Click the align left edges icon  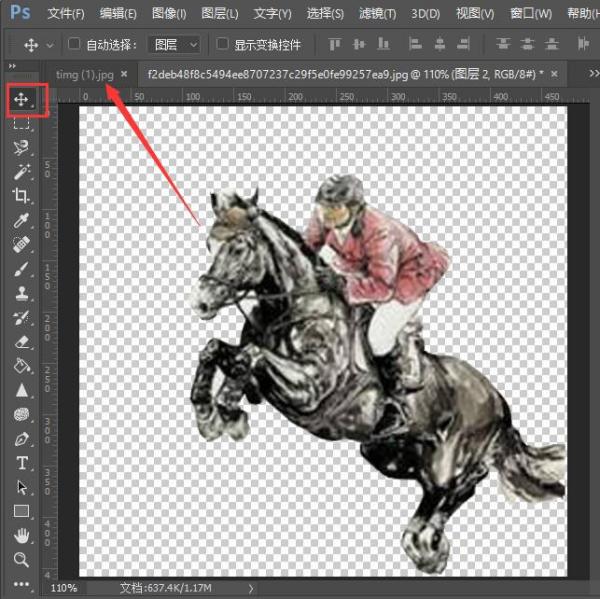click(415, 44)
